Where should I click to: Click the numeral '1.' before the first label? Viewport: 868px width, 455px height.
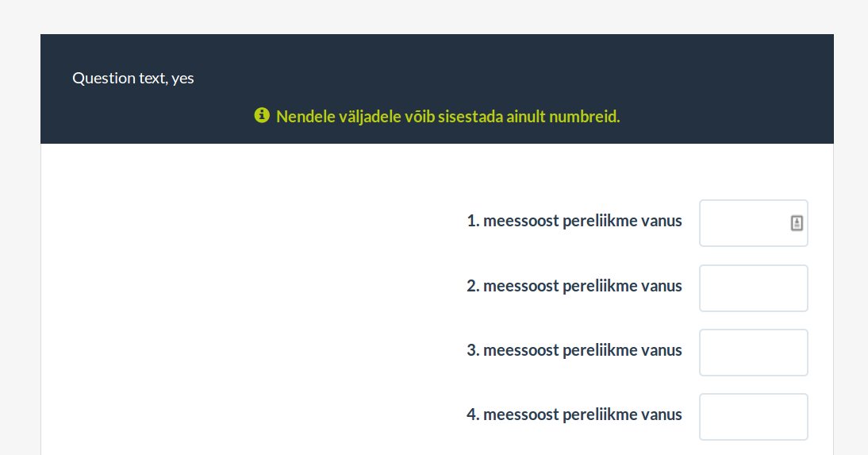point(473,222)
